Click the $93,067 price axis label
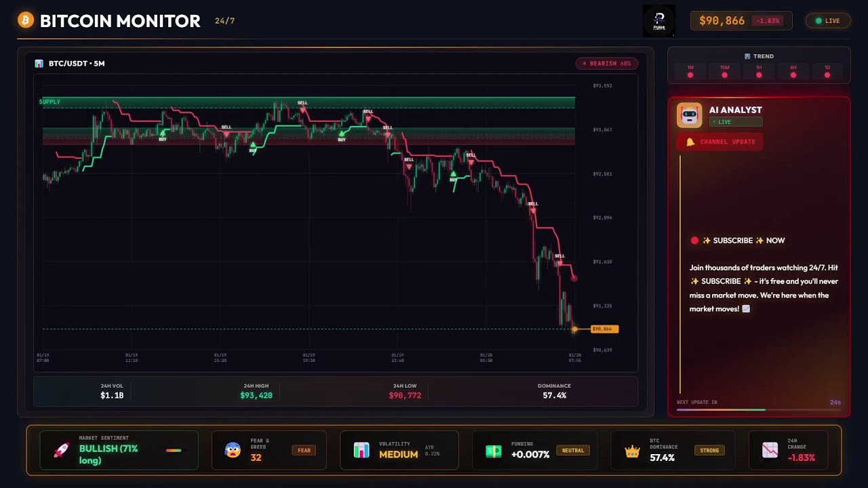Image resolution: width=868 pixels, height=488 pixels. pyautogui.click(x=602, y=129)
